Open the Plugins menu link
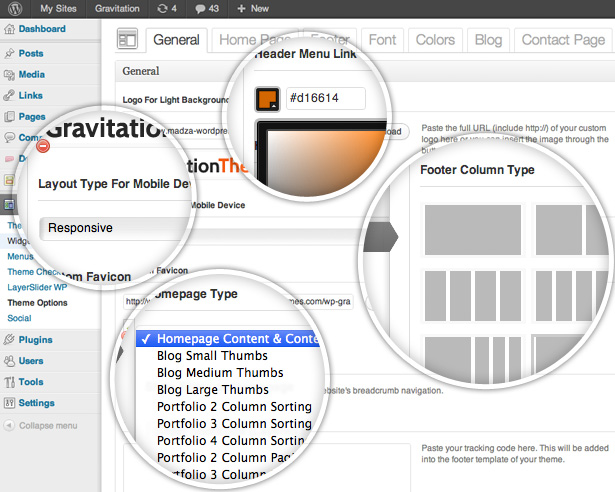The width and height of the screenshot is (615, 492). pyautogui.click(x=35, y=339)
